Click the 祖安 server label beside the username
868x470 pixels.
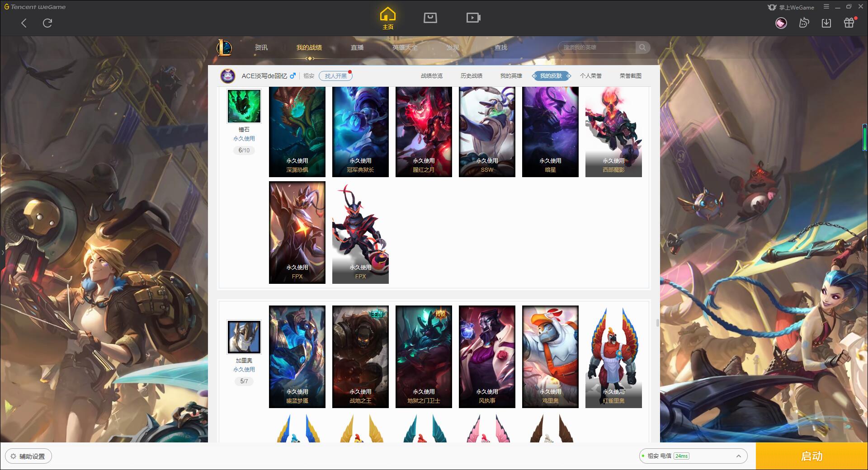coord(309,76)
